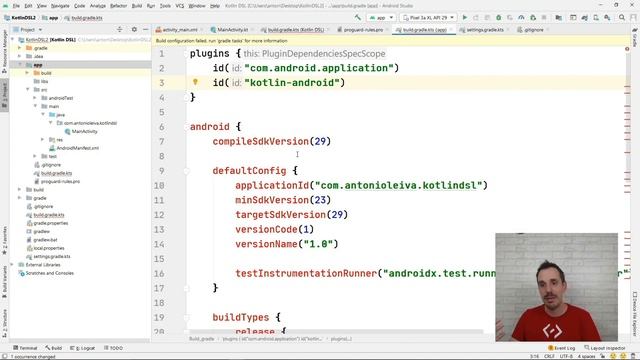Open the Logcat tool window
This screenshot has height=360, width=640.
pos(82,348)
